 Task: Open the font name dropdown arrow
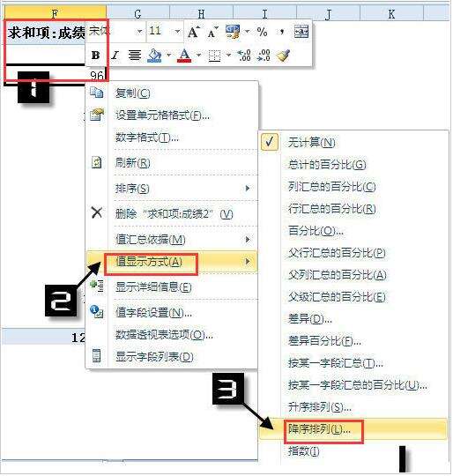139,31
